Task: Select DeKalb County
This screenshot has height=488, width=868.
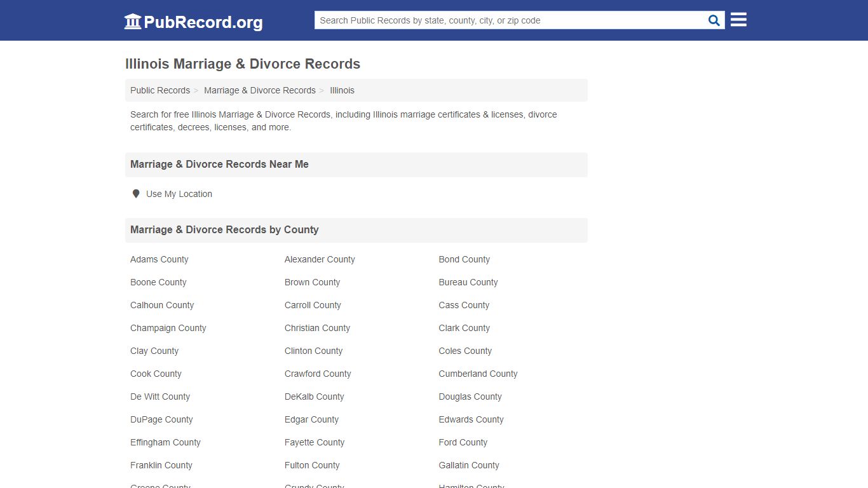Action: point(314,396)
